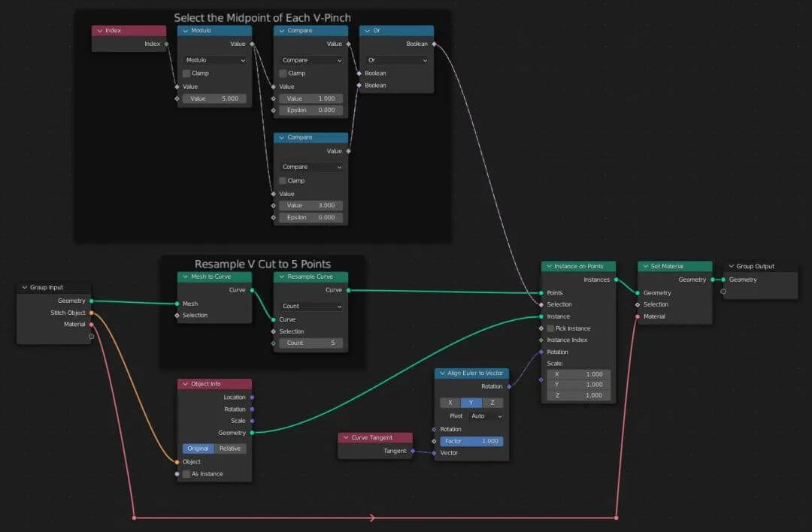Collapse the Group Input node chevron
This screenshot has width=812, height=532.
pos(24,287)
